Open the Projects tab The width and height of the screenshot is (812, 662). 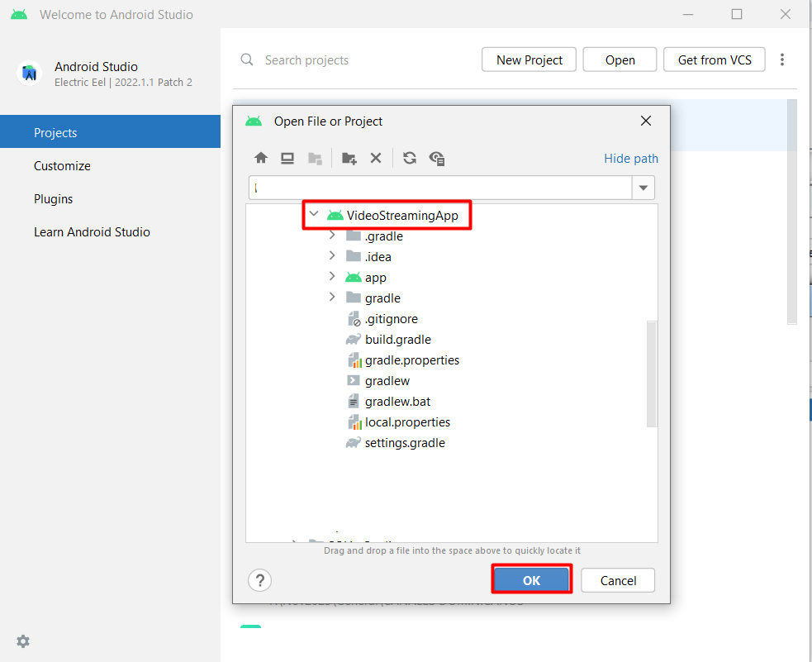111,132
